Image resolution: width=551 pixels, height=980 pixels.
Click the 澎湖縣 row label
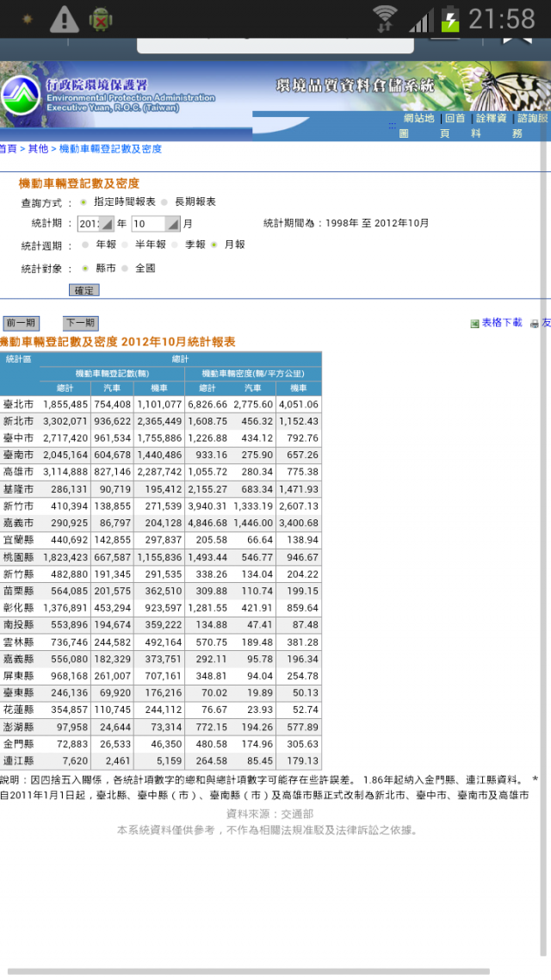pyautogui.click(x=19, y=728)
